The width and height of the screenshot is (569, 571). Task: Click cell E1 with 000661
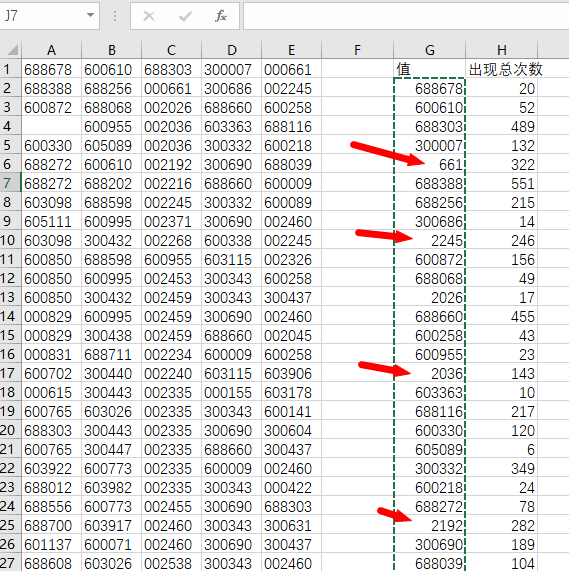point(291,69)
